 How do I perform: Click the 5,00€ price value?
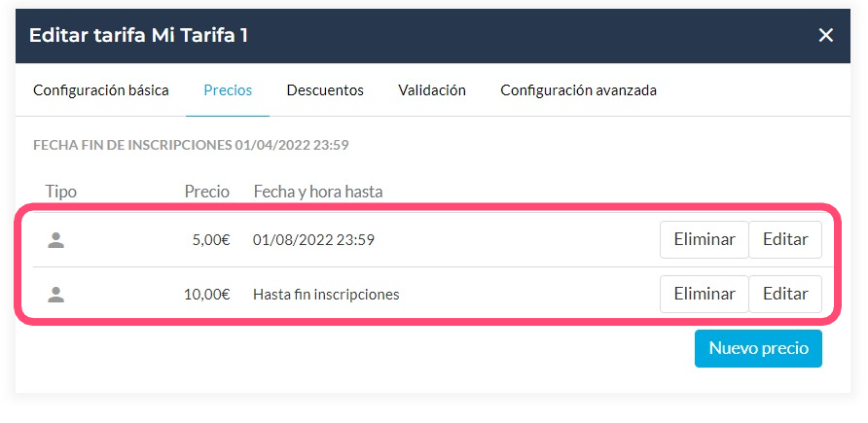point(211,240)
